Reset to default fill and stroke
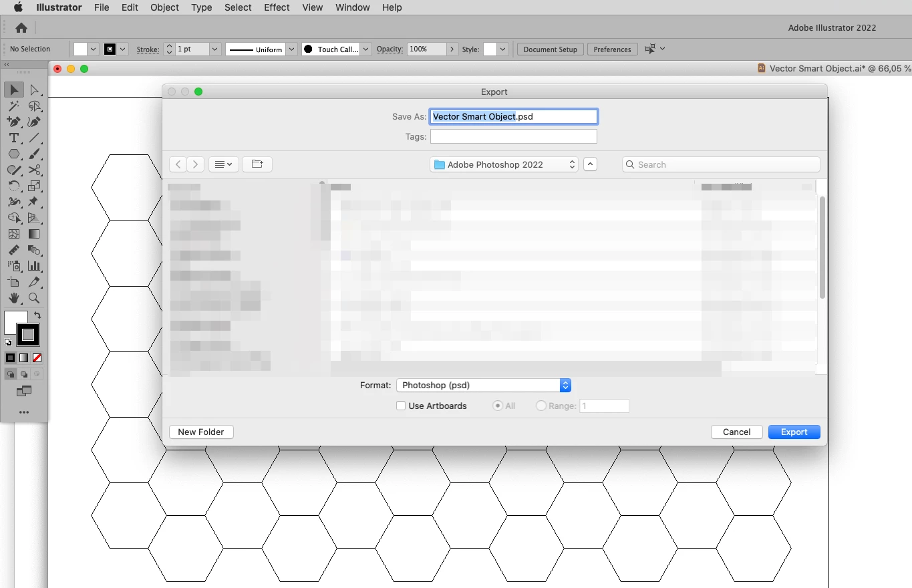 click(8, 342)
